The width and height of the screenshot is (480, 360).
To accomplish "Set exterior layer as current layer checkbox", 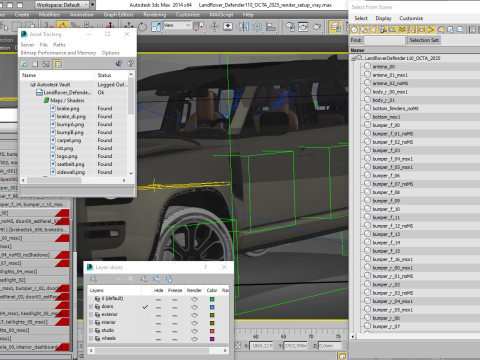I will (145, 315).
